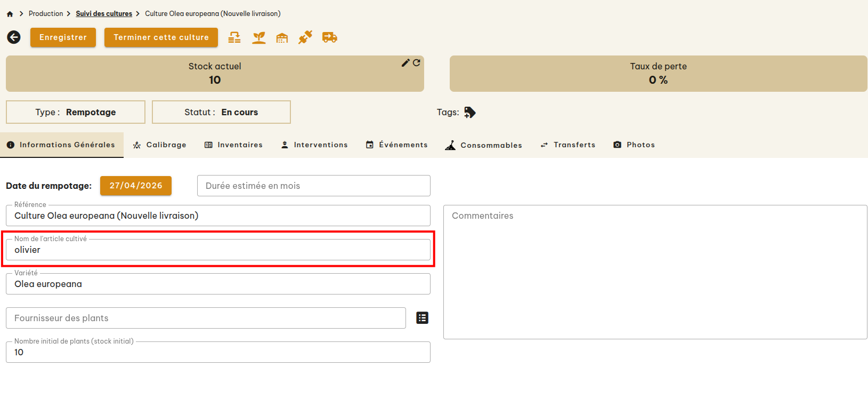This screenshot has height=398, width=868.
Task: Follow the Suivi des cultures breadcrumb link
Action: click(x=104, y=14)
